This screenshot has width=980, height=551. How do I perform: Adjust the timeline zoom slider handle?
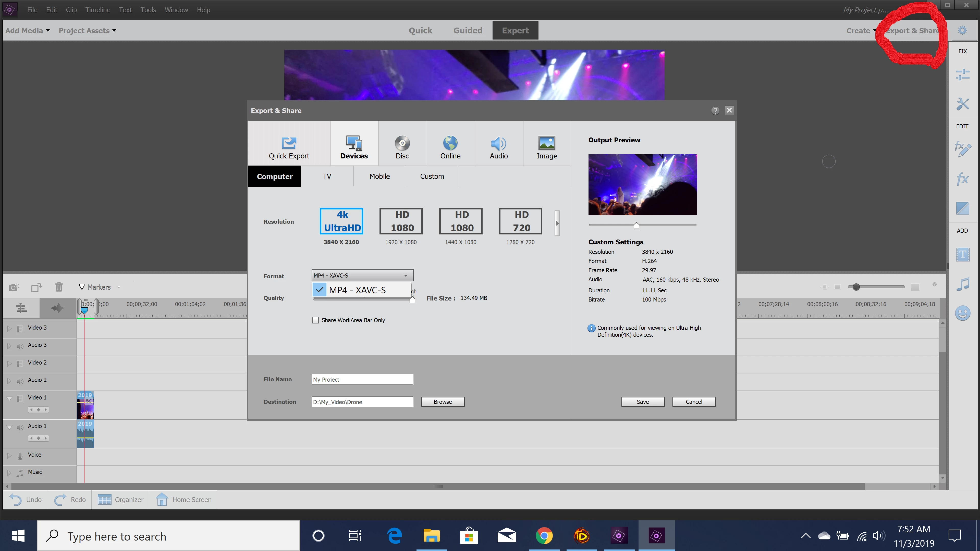[x=856, y=287]
